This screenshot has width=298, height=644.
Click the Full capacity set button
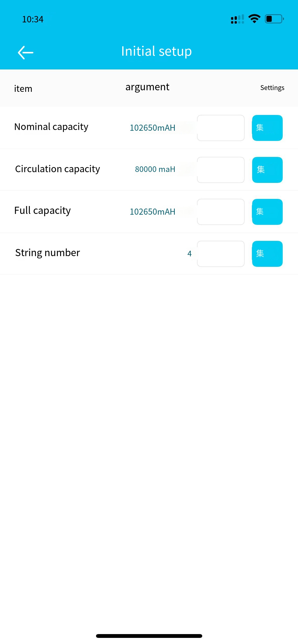[x=267, y=212]
